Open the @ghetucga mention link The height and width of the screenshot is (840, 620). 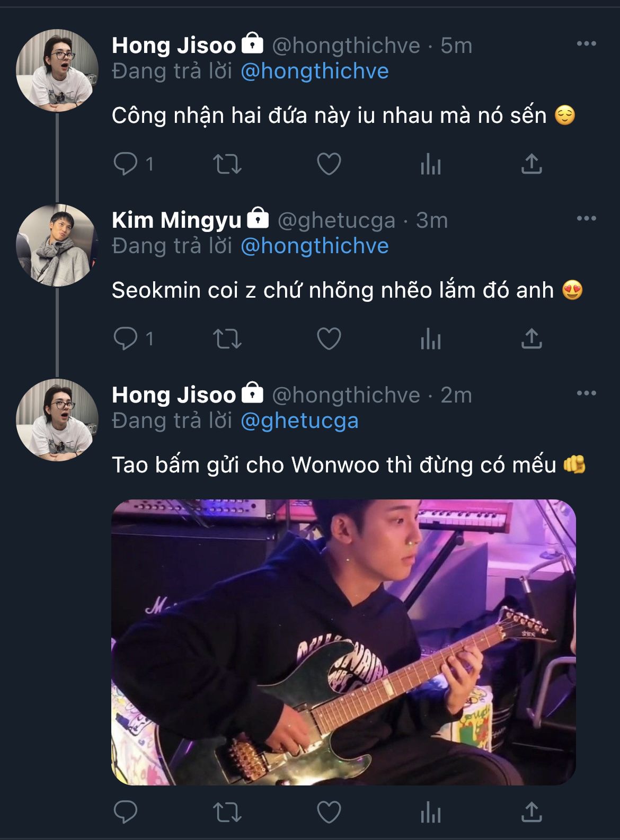[x=299, y=421]
